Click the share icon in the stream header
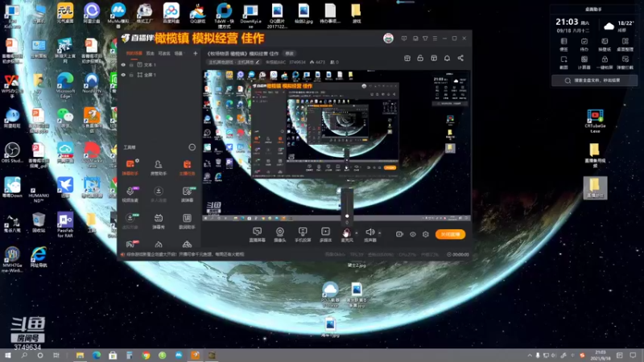Viewport: 644px width, 362px height. 460,58
